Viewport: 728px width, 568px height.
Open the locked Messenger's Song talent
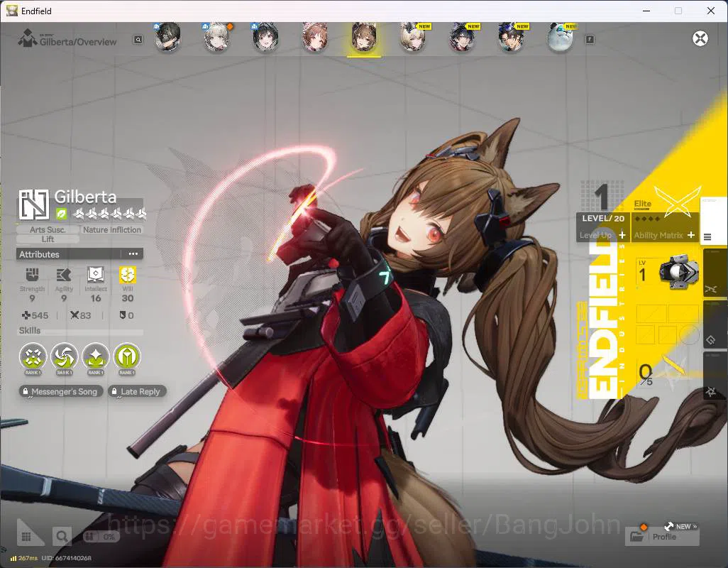pos(61,391)
